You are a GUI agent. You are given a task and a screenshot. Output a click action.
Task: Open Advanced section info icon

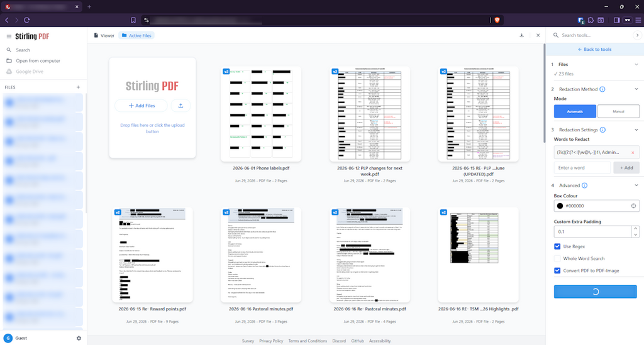click(584, 185)
